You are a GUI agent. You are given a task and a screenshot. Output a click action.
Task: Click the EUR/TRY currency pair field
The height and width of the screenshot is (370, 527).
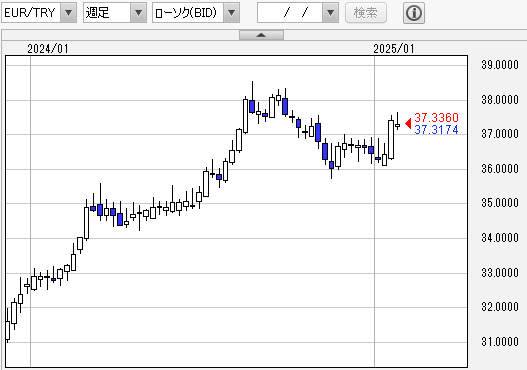point(31,13)
